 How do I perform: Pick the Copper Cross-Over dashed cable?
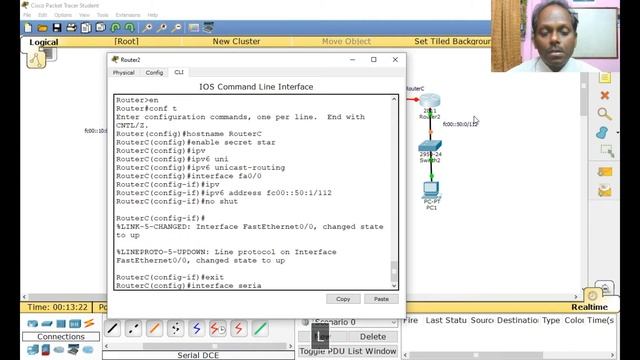click(133, 329)
